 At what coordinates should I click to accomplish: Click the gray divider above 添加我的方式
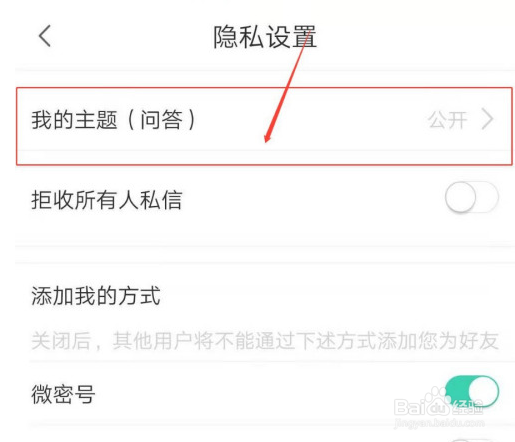tap(265, 255)
